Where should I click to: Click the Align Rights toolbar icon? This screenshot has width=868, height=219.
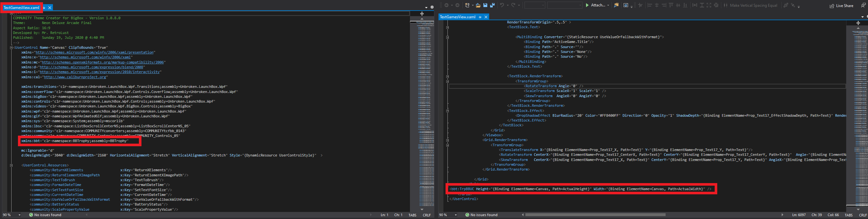[x=664, y=5]
